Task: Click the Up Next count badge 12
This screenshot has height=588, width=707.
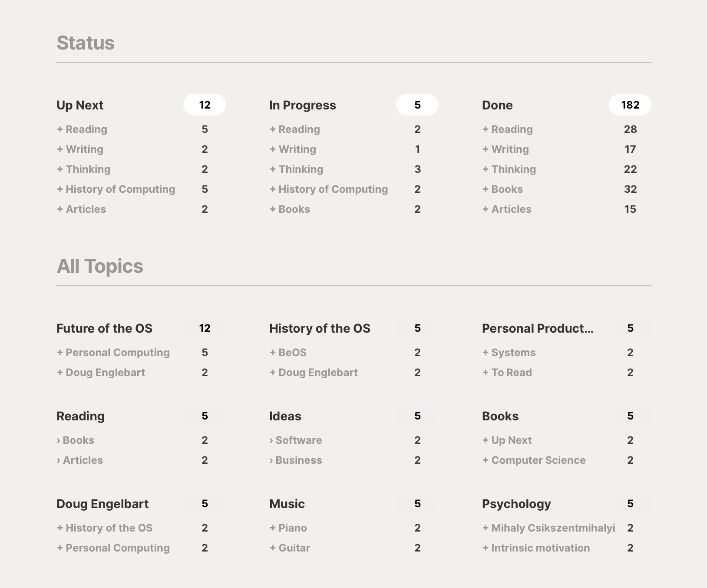Action: (x=205, y=105)
